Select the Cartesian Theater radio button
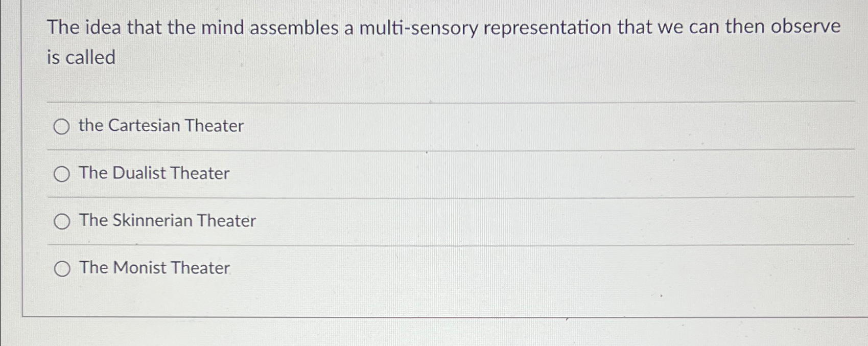 (x=62, y=126)
